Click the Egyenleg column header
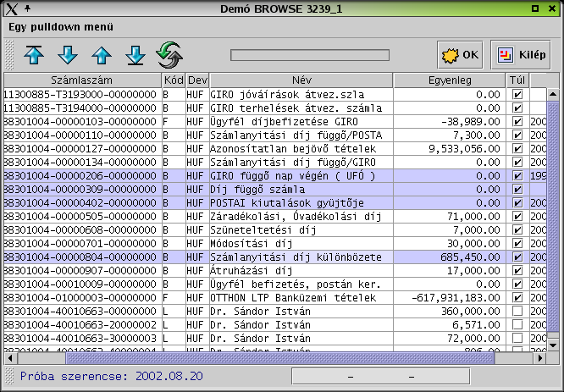Image resolution: width=564 pixels, height=392 pixels. (x=450, y=80)
